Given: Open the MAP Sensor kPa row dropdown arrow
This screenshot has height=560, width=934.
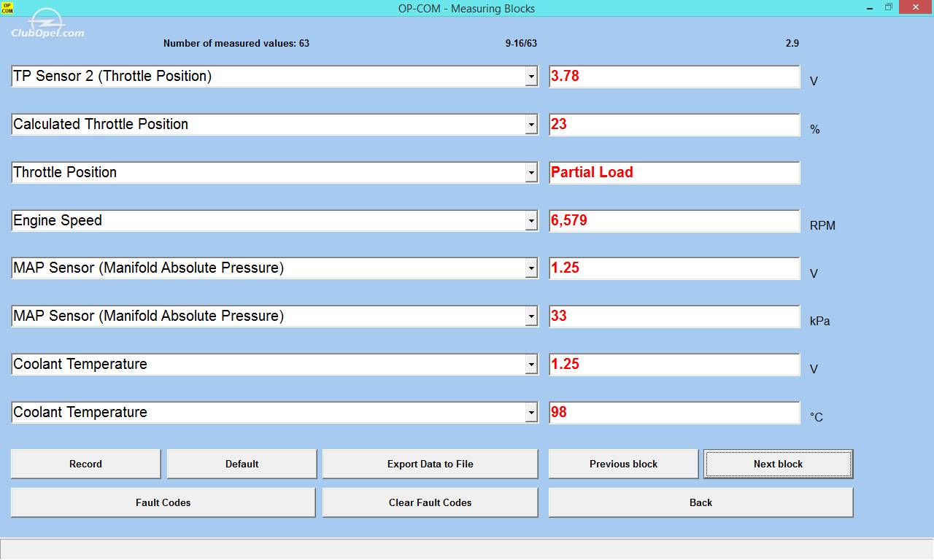Looking at the screenshot, I should 531,316.
